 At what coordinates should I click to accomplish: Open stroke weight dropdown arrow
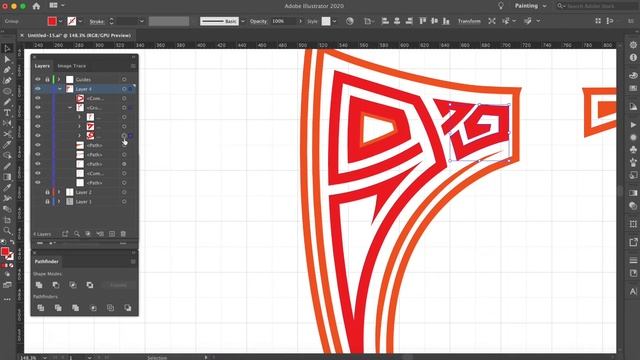(x=142, y=21)
